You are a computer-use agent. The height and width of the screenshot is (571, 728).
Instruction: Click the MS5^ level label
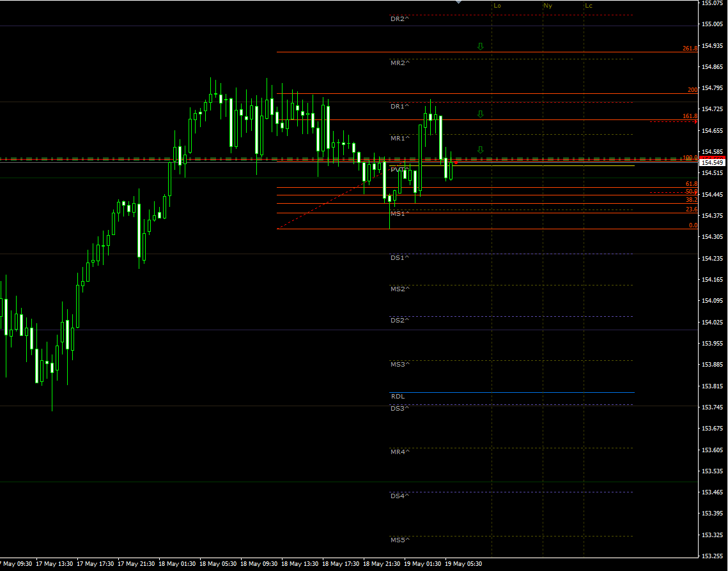pos(399,540)
